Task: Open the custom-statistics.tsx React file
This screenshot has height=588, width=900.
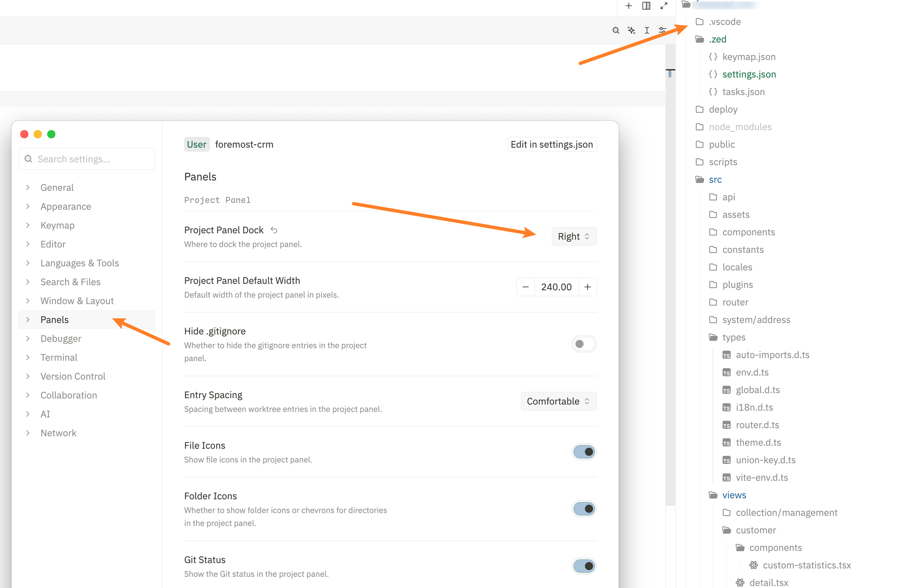Action: coord(806,565)
